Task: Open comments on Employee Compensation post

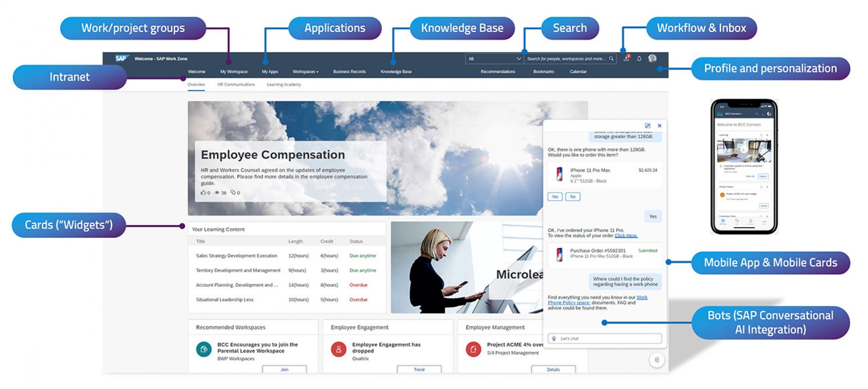Action: tap(233, 193)
